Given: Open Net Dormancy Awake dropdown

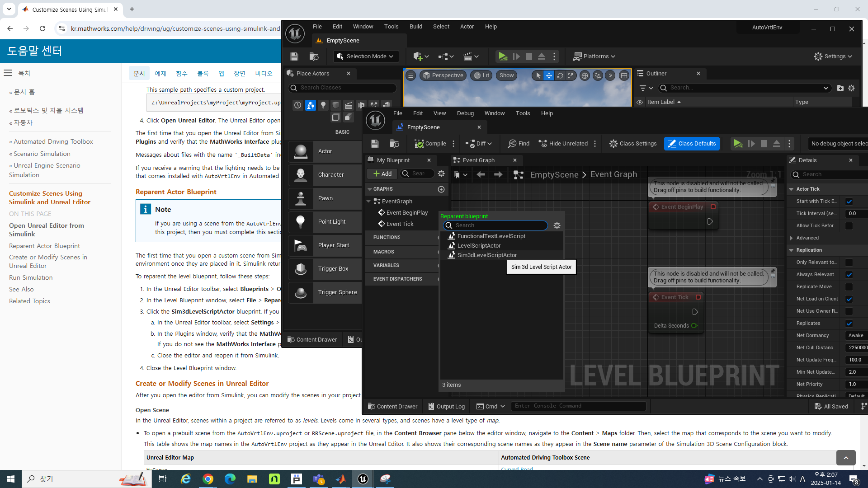Looking at the screenshot, I should (856, 336).
